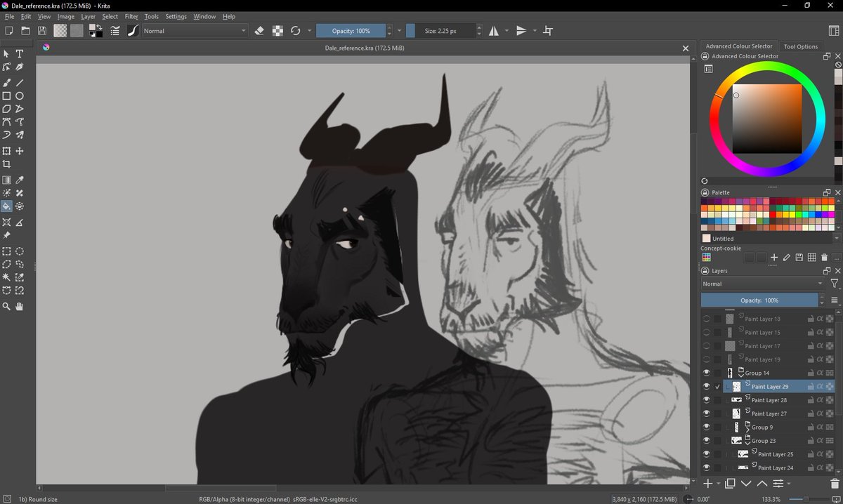The height and width of the screenshot is (504, 843).
Task: Open the layer filter funnel icon
Action: pyautogui.click(x=835, y=284)
